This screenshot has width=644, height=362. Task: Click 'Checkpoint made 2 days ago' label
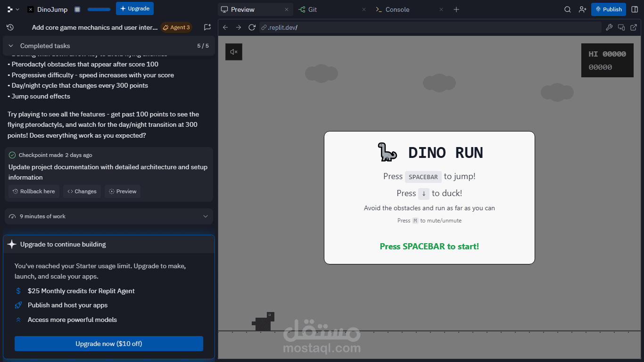[x=56, y=155]
